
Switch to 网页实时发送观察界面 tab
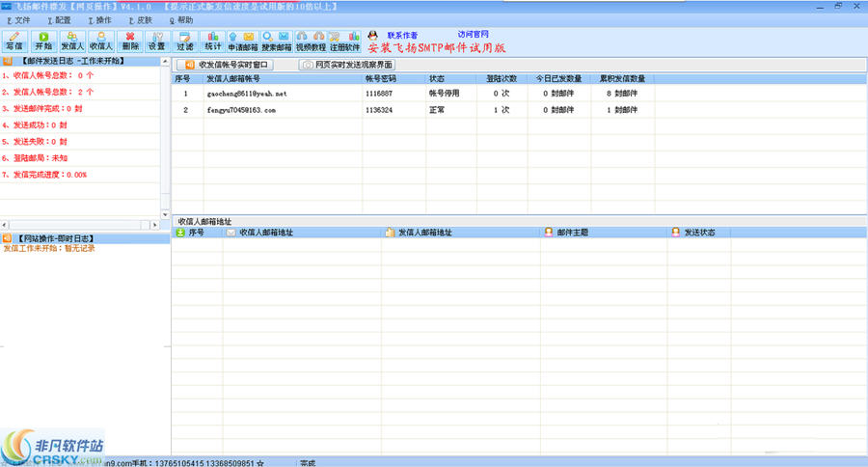[x=347, y=65]
